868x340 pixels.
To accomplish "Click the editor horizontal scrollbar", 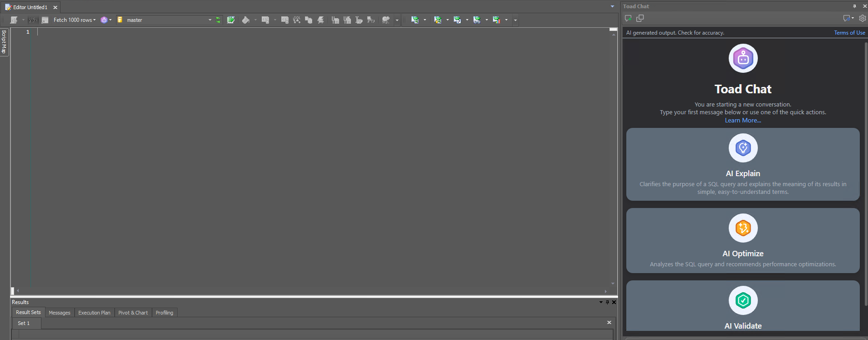I will click(x=311, y=291).
